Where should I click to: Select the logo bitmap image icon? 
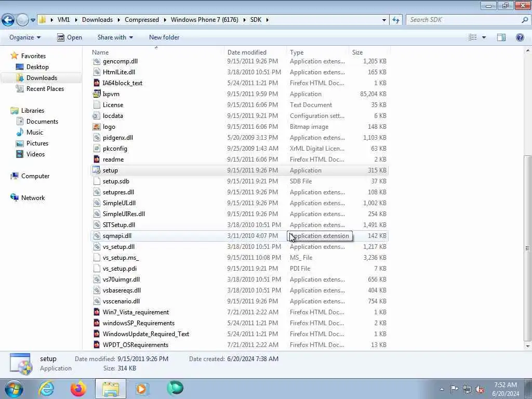[x=97, y=127]
